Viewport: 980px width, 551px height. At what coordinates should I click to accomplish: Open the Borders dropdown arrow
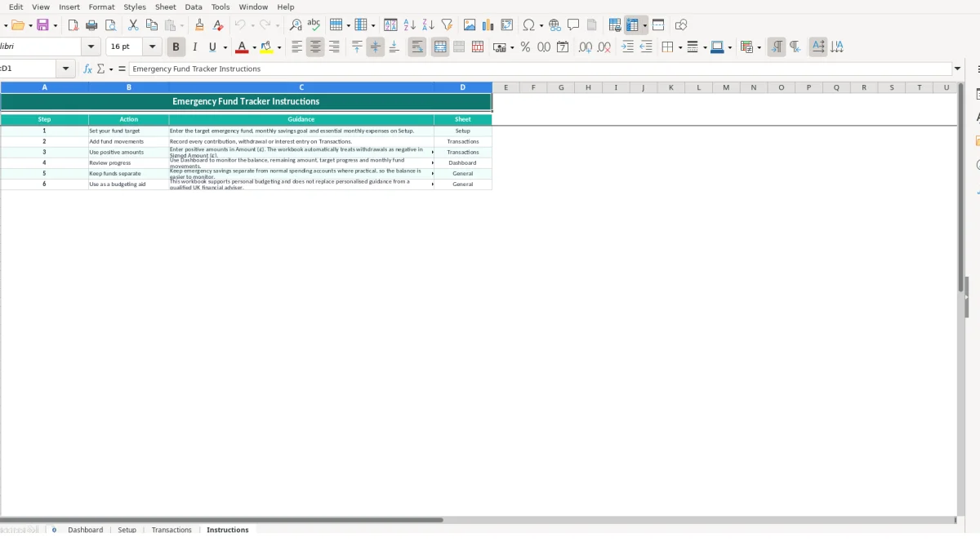tap(679, 47)
